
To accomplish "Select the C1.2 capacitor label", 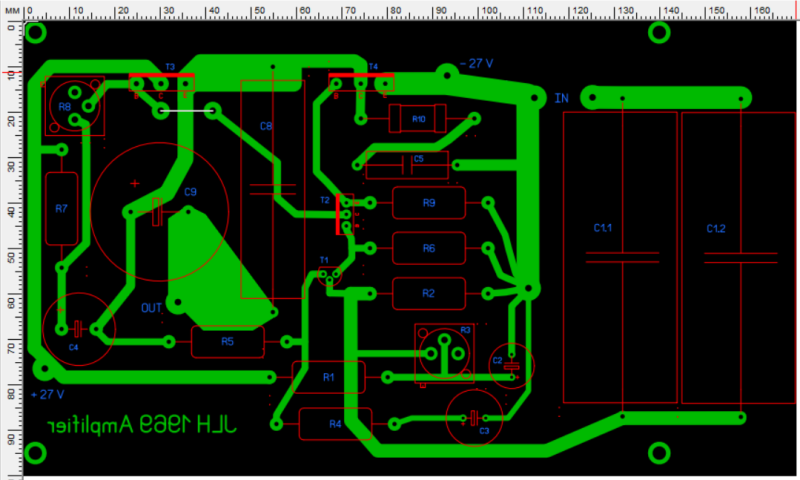I will (716, 229).
